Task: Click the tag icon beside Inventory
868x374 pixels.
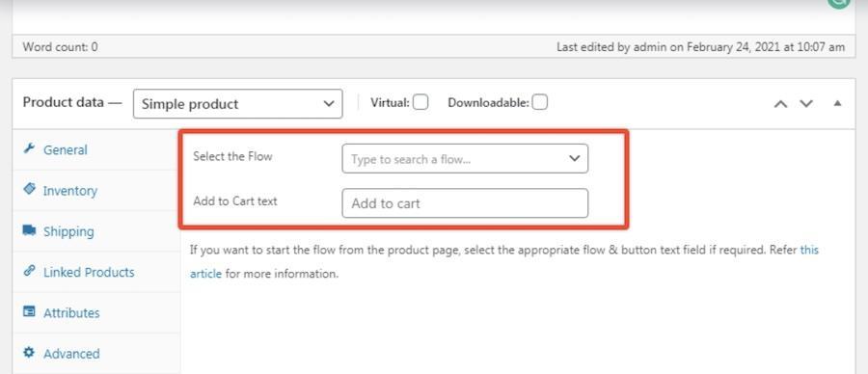Action: [x=29, y=189]
